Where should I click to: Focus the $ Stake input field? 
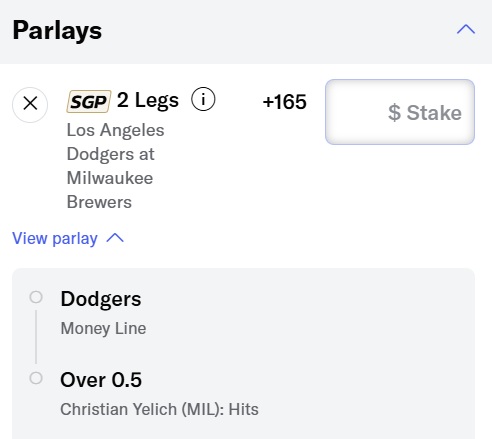pos(400,112)
